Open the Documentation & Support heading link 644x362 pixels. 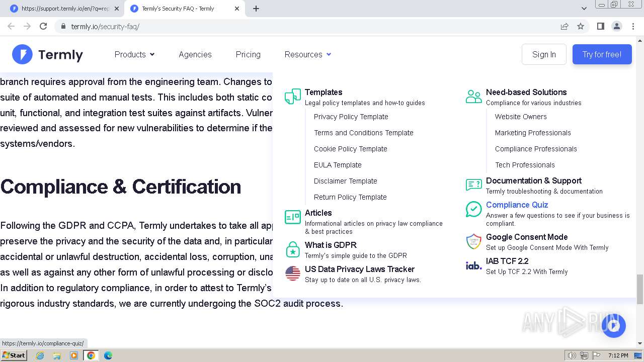point(534,180)
